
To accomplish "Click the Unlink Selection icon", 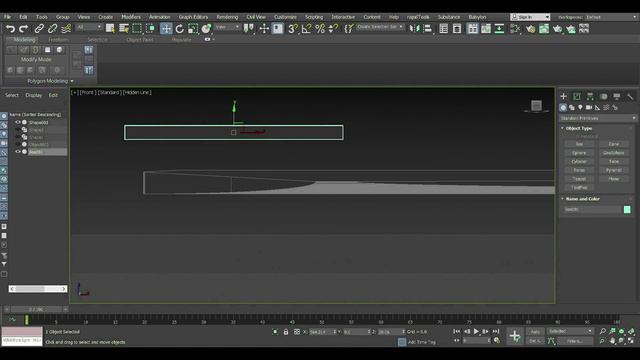I will [x=52, y=29].
